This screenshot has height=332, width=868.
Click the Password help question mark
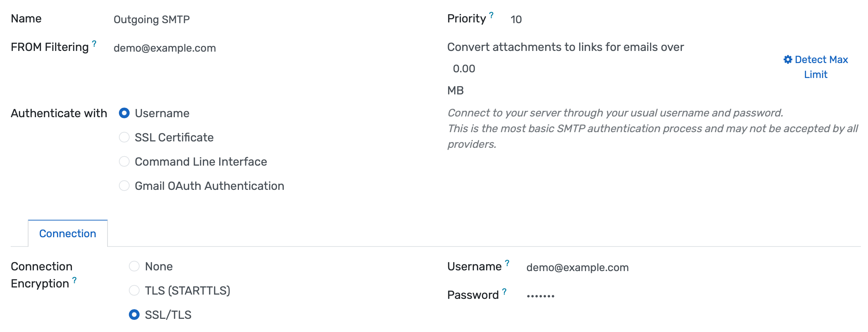(x=504, y=291)
